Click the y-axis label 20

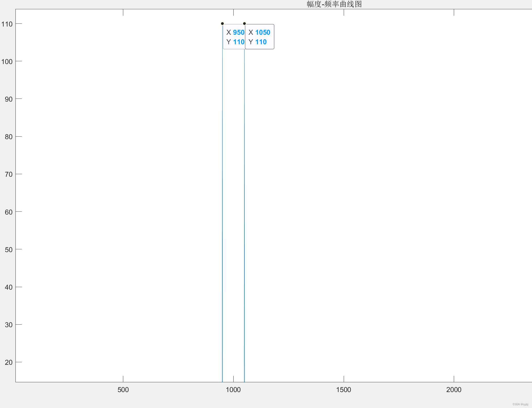coord(9,362)
